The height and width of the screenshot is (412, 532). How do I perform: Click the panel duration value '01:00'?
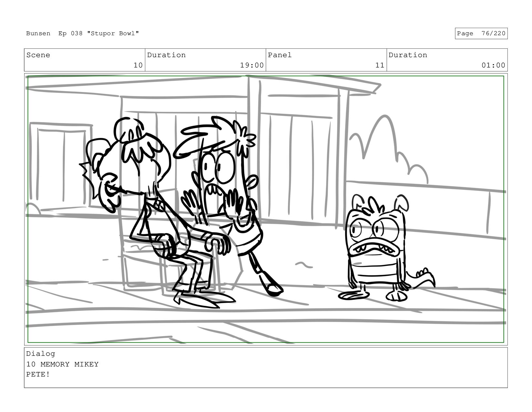[493, 65]
